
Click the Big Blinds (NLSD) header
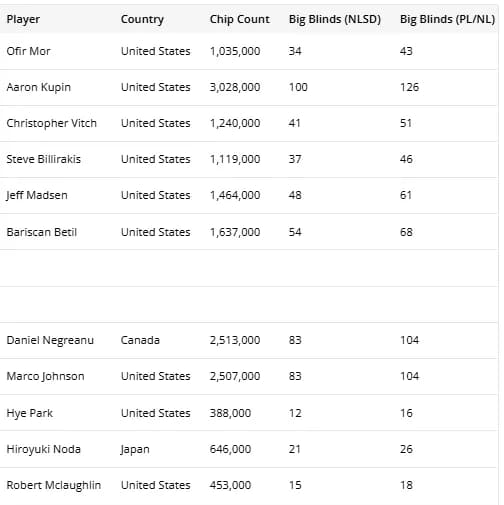pyautogui.click(x=335, y=19)
